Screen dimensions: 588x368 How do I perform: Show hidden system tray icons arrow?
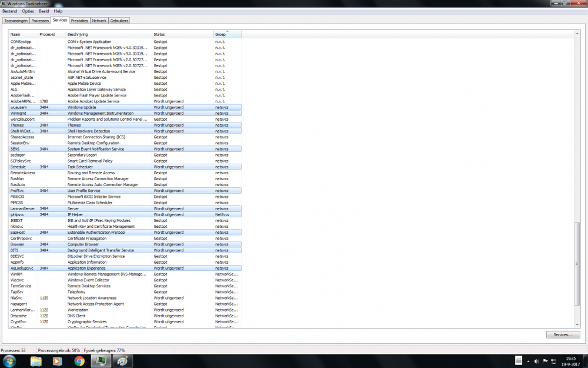point(529,362)
